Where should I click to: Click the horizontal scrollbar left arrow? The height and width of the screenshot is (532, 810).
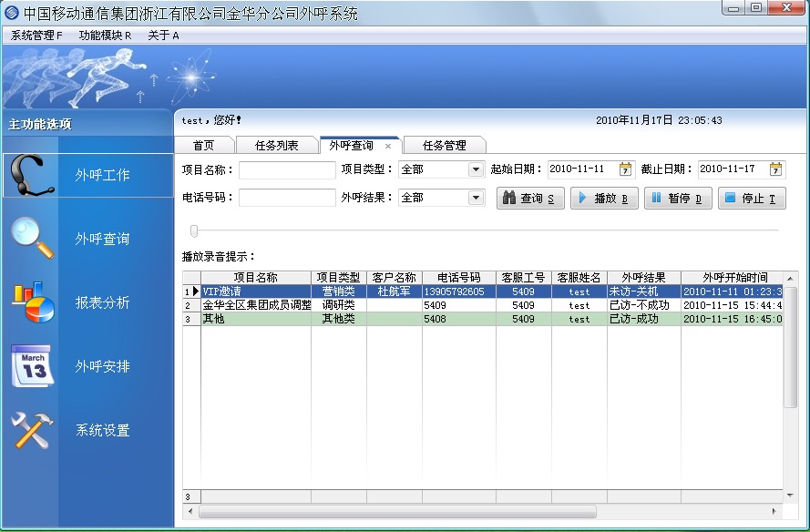[x=190, y=511]
